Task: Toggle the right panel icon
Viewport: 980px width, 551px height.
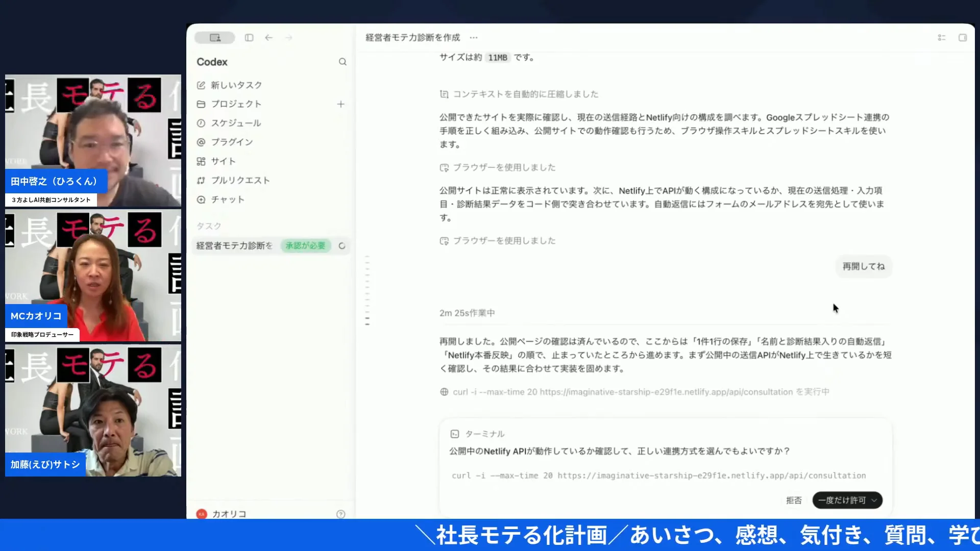Action: [963, 38]
